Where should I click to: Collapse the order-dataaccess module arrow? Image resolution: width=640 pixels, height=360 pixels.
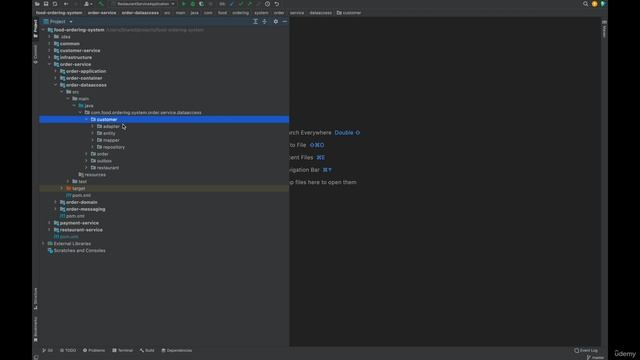tap(56, 85)
